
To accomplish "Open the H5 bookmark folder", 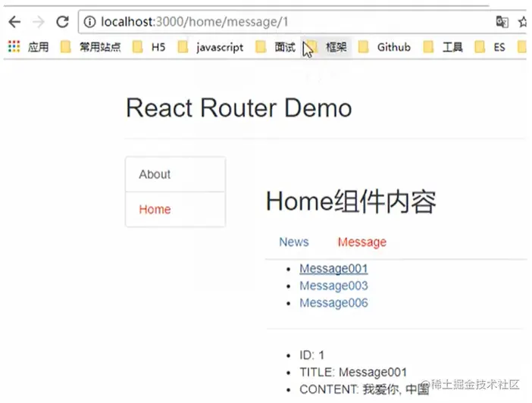I will [149, 47].
